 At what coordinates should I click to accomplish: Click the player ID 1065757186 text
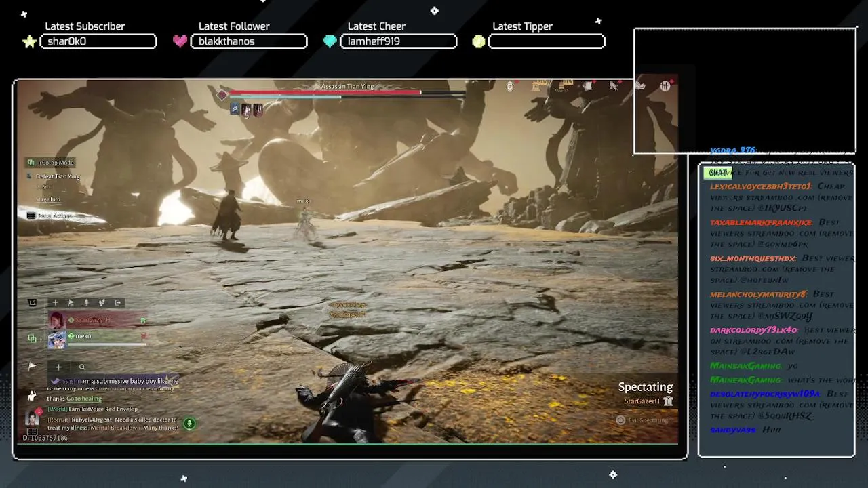click(45, 438)
